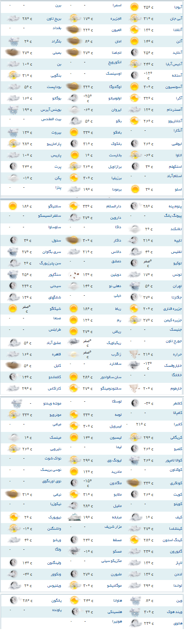Click the haze icon next to کابل
This screenshot has height=644, width=184.
tap(13, 366)
